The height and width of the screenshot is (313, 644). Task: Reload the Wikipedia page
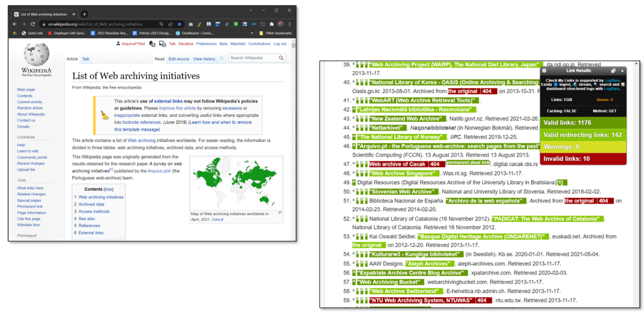click(x=33, y=25)
